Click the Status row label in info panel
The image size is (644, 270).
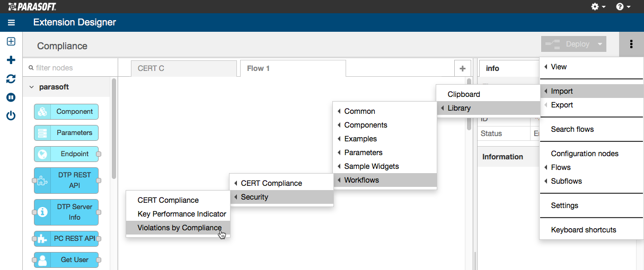(491, 133)
